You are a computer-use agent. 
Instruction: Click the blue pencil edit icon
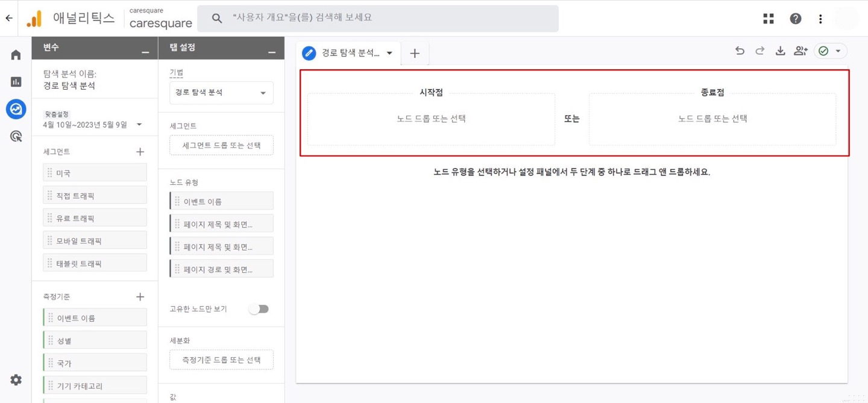[309, 53]
